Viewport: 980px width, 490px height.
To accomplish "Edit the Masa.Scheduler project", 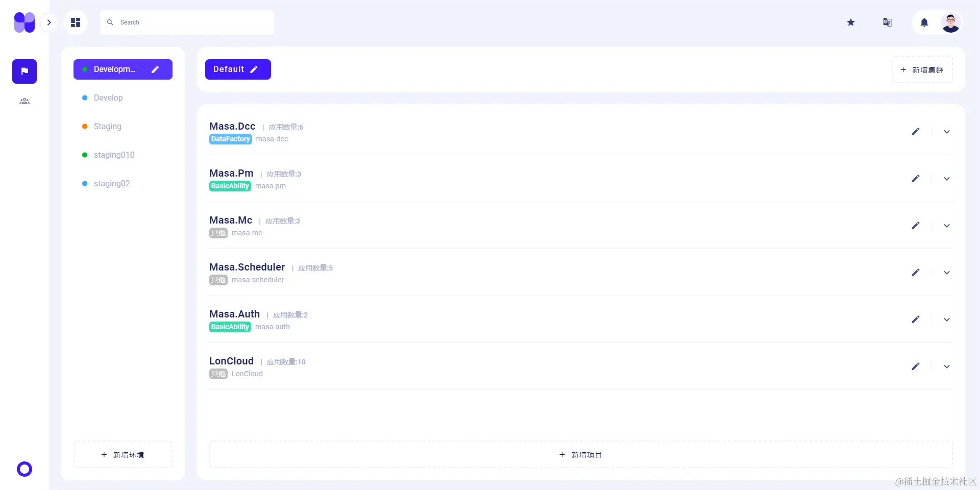I will (916, 273).
